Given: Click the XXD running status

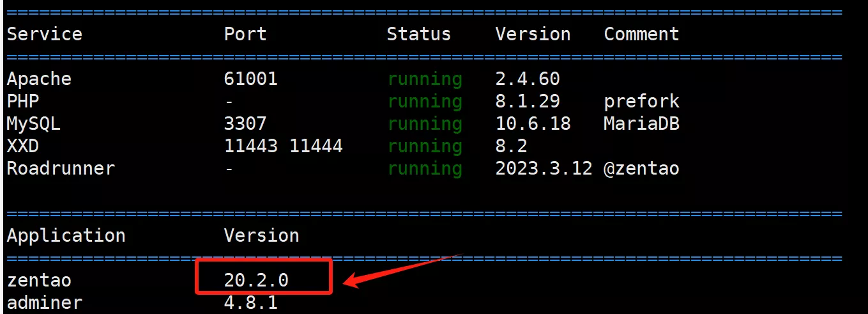Looking at the screenshot, I should coord(425,146).
